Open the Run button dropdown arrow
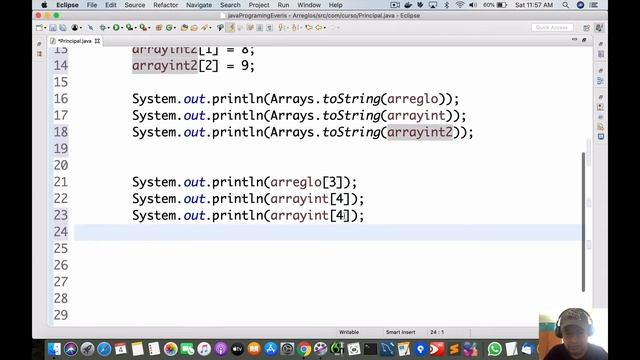Image resolution: width=640 pixels, height=360 pixels. pos(122,28)
